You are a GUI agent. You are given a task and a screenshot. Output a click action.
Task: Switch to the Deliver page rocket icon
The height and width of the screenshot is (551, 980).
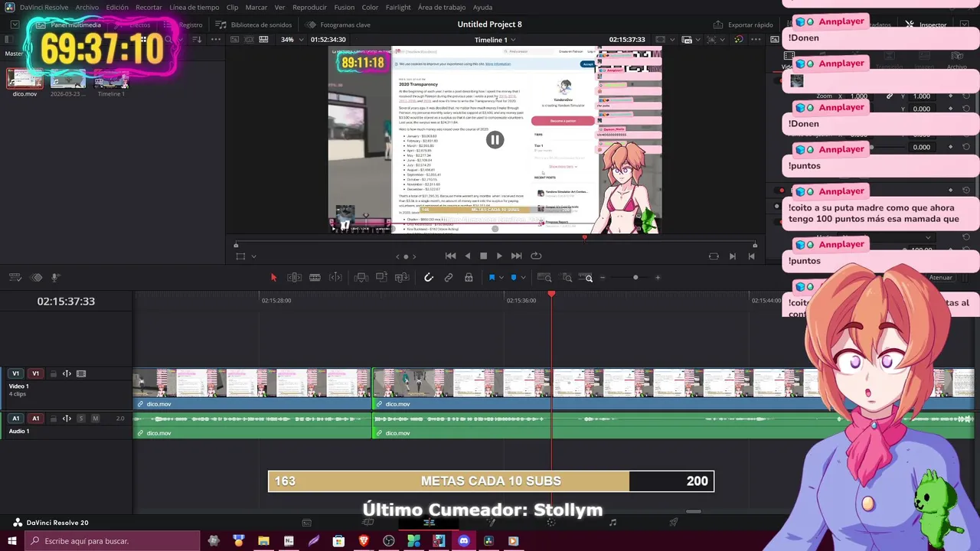(674, 522)
